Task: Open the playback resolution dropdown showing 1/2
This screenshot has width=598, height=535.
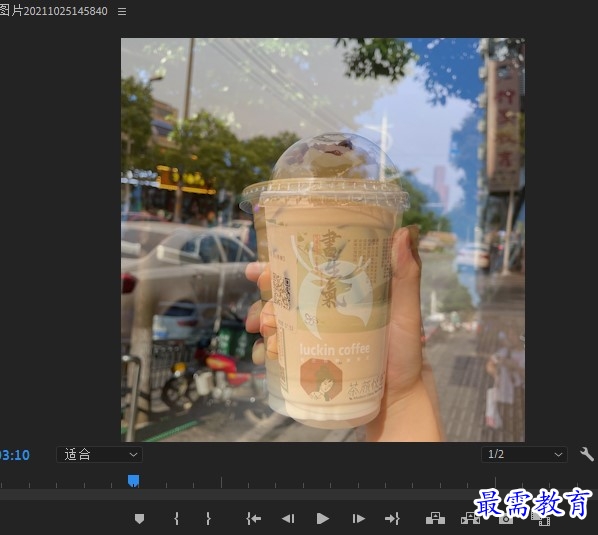Action: coord(524,455)
